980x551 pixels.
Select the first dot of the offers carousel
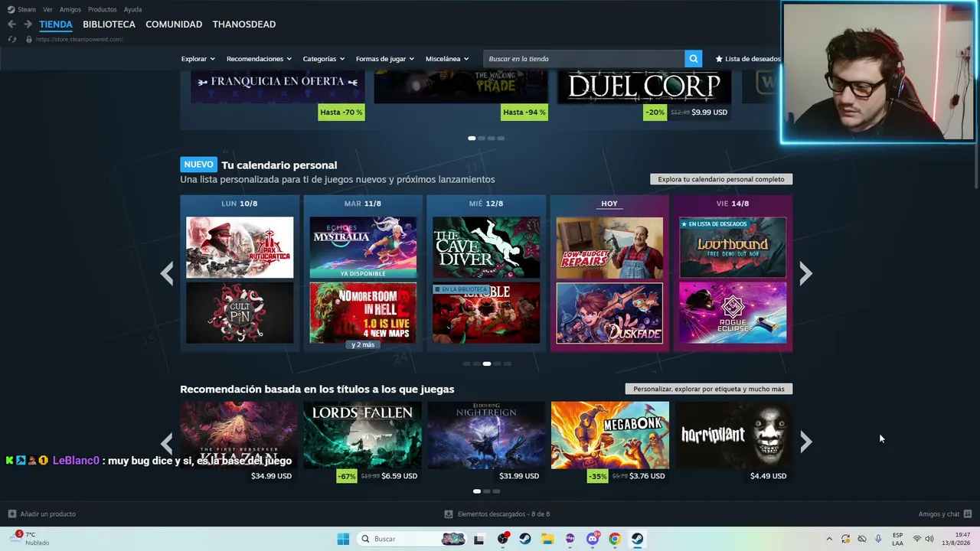click(x=472, y=139)
